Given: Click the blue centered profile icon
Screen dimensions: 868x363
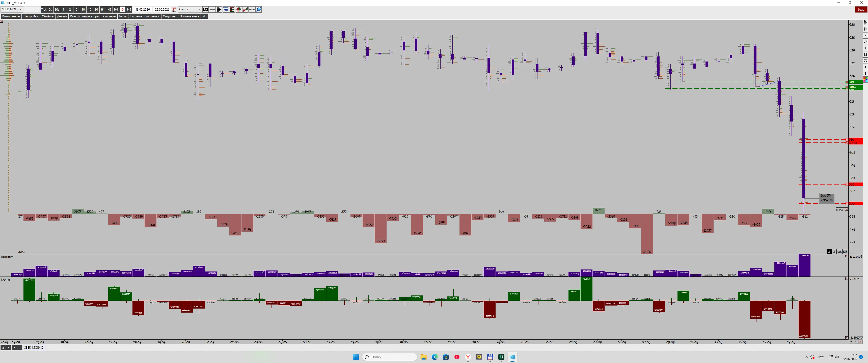Looking at the screenshot, I should [226, 9].
